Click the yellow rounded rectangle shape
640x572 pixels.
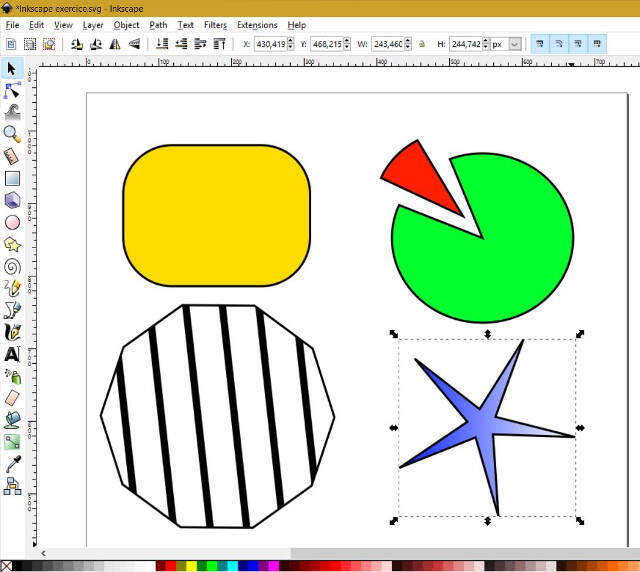tap(216, 215)
